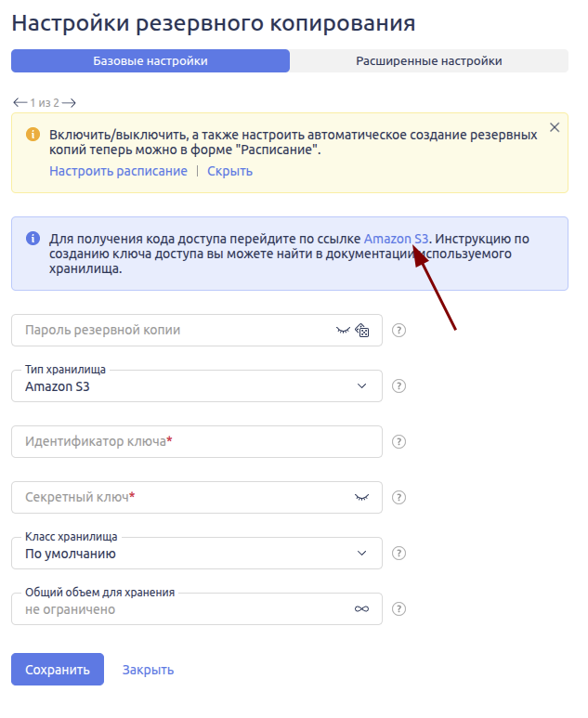Image resolution: width=588 pixels, height=718 pixels.
Task: Go to previous notification with left arrow
Action: tap(20, 102)
